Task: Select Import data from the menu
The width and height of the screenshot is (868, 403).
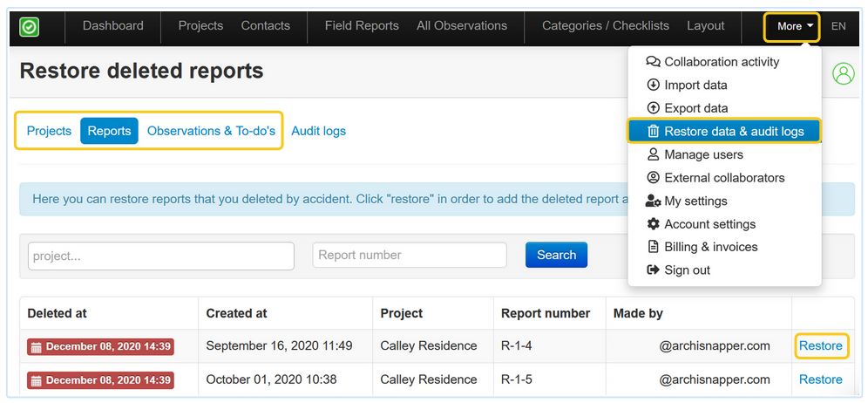Action: (695, 85)
